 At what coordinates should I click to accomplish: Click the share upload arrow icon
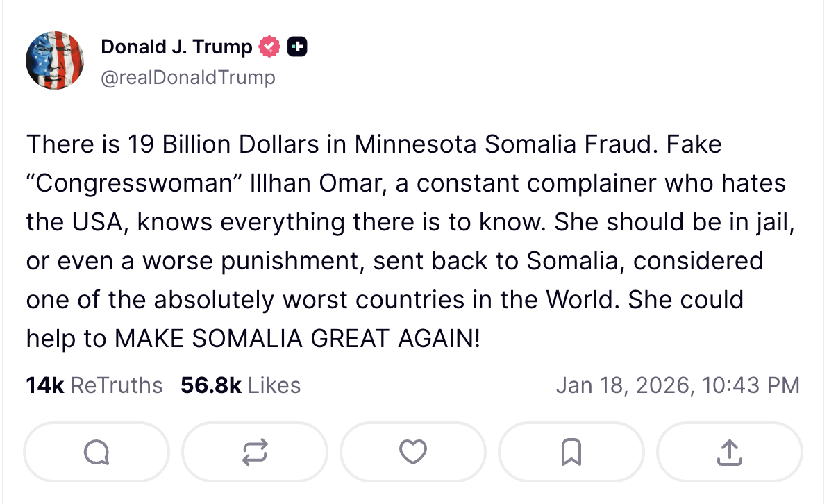(x=729, y=453)
